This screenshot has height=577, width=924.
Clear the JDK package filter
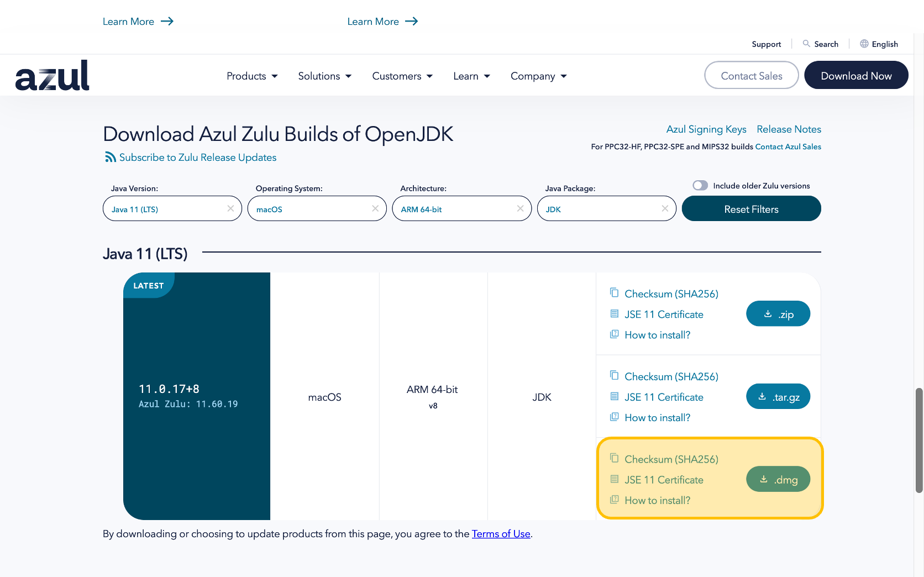[665, 208]
